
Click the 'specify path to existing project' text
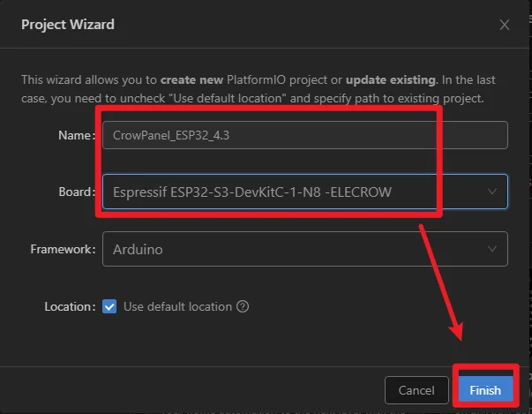tap(398, 98)
